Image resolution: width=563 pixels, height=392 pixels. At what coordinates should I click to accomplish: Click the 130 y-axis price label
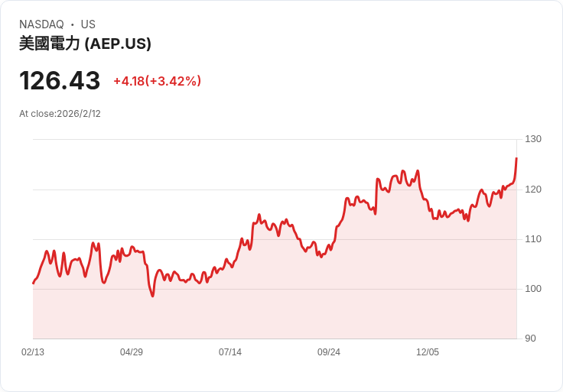(x=533, y=139)
